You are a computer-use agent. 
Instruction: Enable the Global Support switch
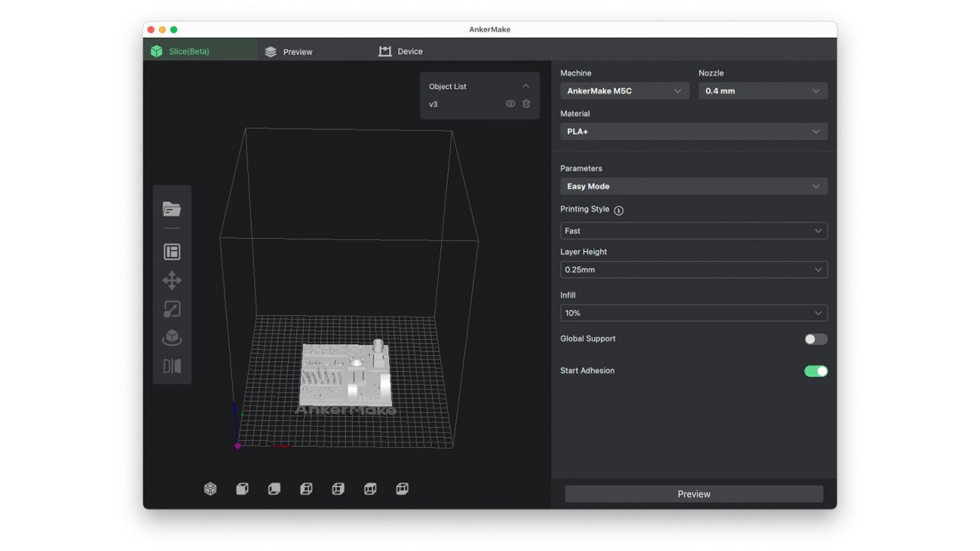tap(815, 339)
